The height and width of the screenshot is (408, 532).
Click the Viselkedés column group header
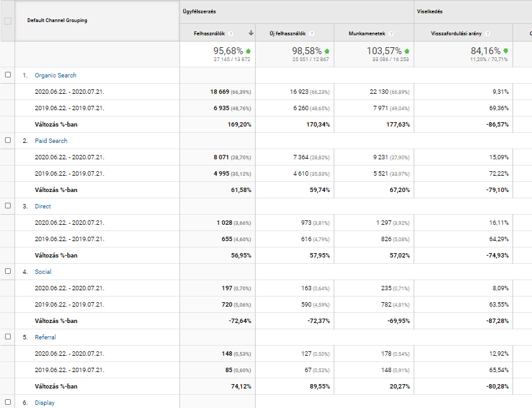[x=431, y=12]
